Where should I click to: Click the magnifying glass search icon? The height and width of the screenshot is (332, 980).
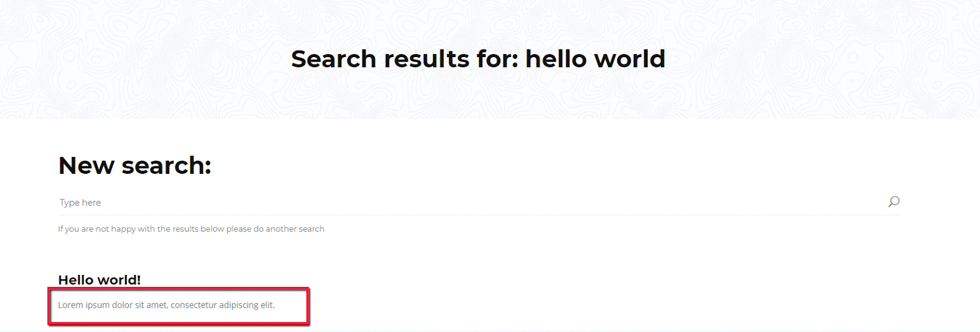click(x=893, y=202)
